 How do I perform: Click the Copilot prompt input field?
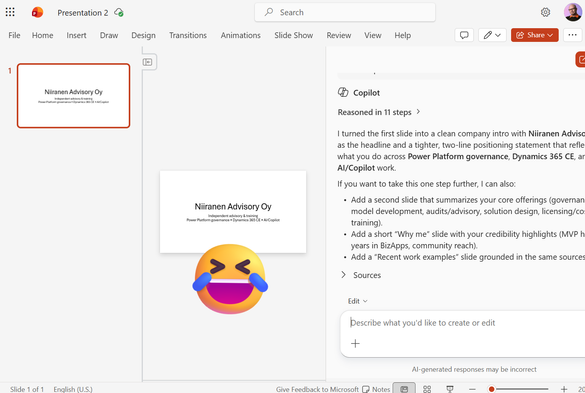coord(463,323)
